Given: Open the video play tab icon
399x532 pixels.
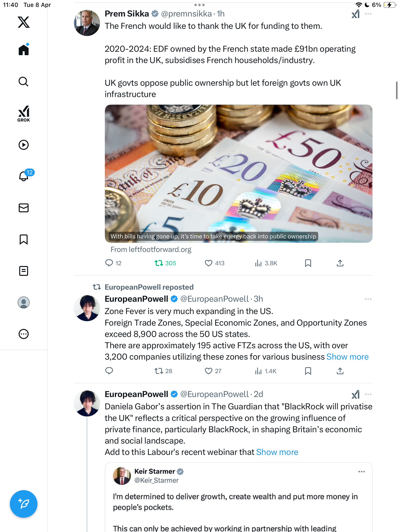Looking at the screenshot, I should [x=24, y=145].
